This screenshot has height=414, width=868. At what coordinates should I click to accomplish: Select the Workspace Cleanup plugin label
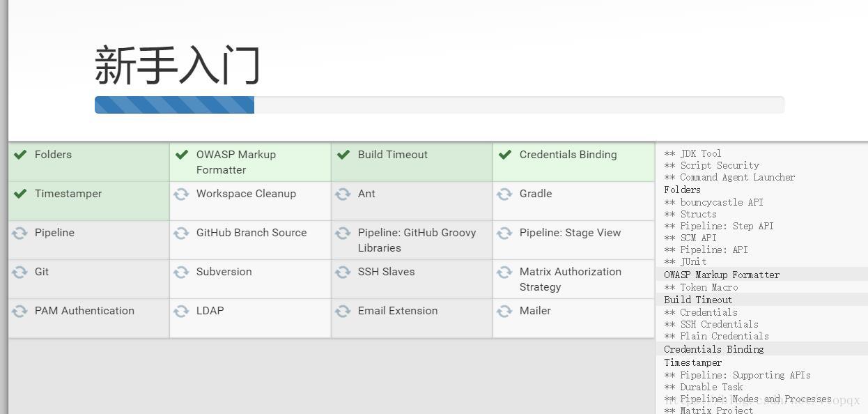tap(246, 194)
